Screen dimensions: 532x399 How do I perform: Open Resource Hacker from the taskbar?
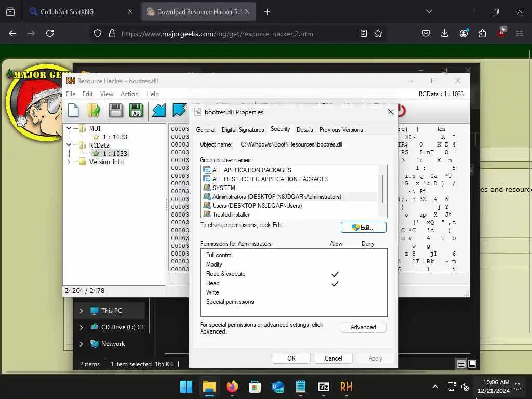346,387
